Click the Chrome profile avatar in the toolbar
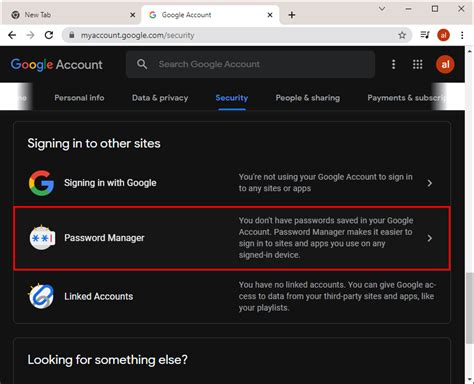The image size is (474, 384). click(443, 35)
